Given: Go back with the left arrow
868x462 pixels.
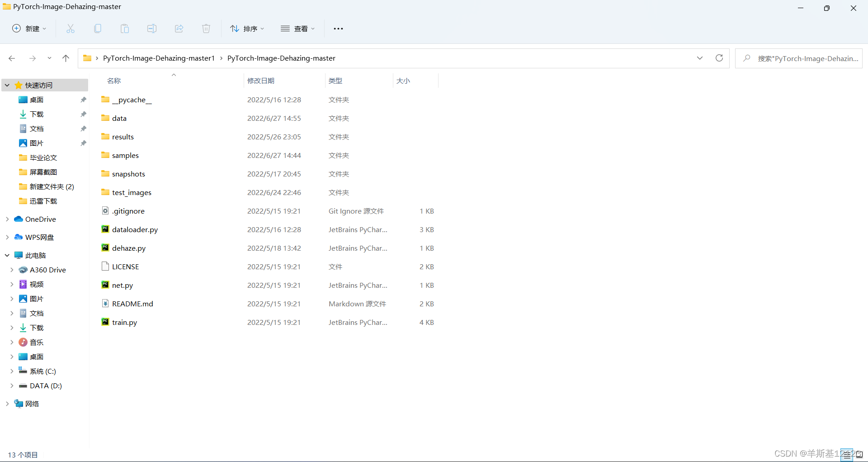Looking at the screenshot, I should point(12,58).
